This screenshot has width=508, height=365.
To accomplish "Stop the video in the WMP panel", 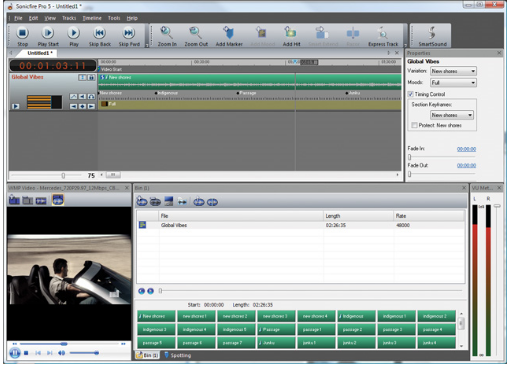I will pyautogui.click(x=26, y=353).
